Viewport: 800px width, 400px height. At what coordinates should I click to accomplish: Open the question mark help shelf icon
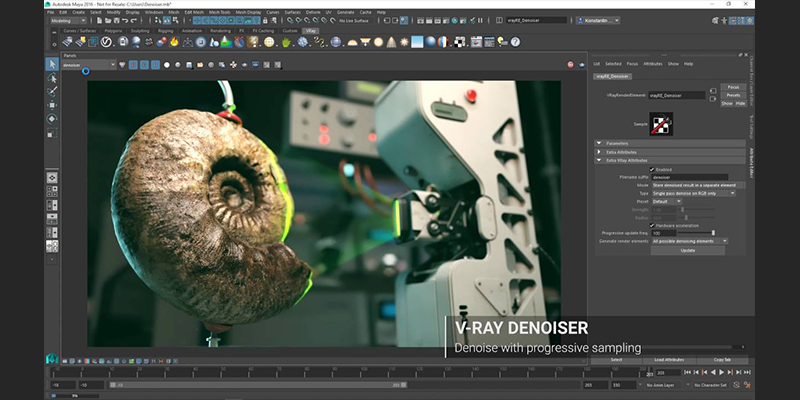coord(515,42)
